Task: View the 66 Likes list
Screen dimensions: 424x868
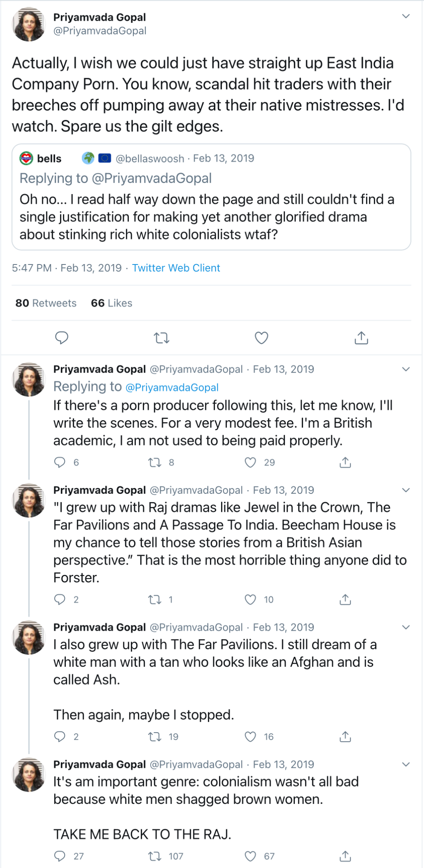Action: [x=112, y=303]
